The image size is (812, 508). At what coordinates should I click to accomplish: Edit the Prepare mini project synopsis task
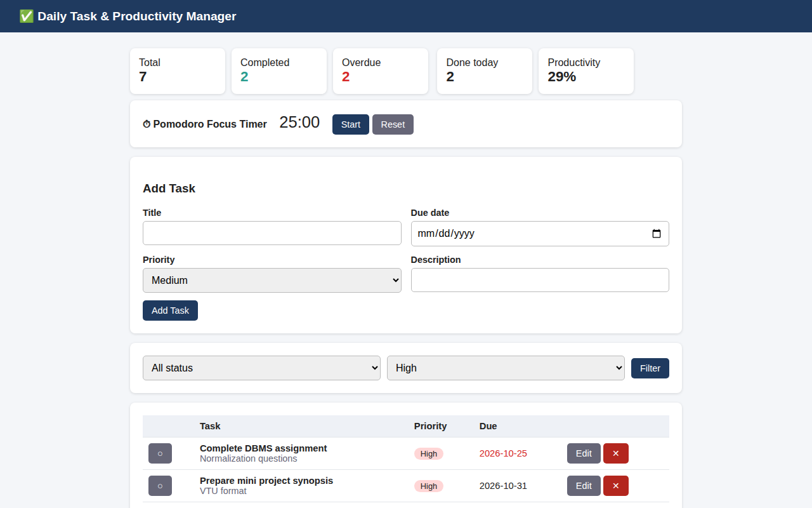click(x=584, y=486)
